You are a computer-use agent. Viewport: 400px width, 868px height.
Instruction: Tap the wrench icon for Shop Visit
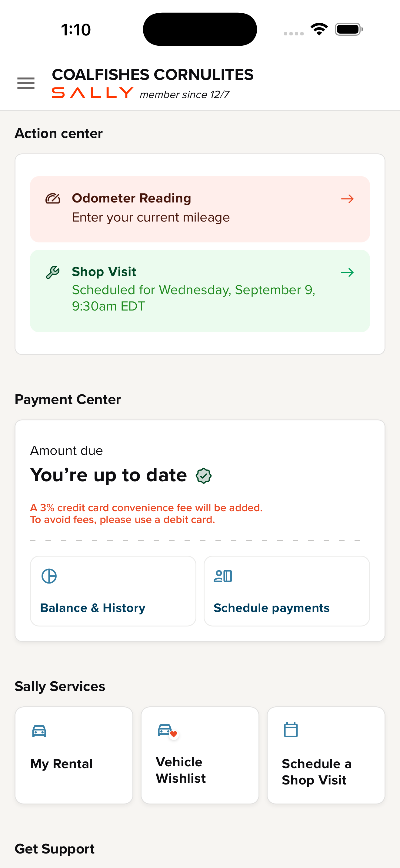pyautogui.click(x=53, y=272)
